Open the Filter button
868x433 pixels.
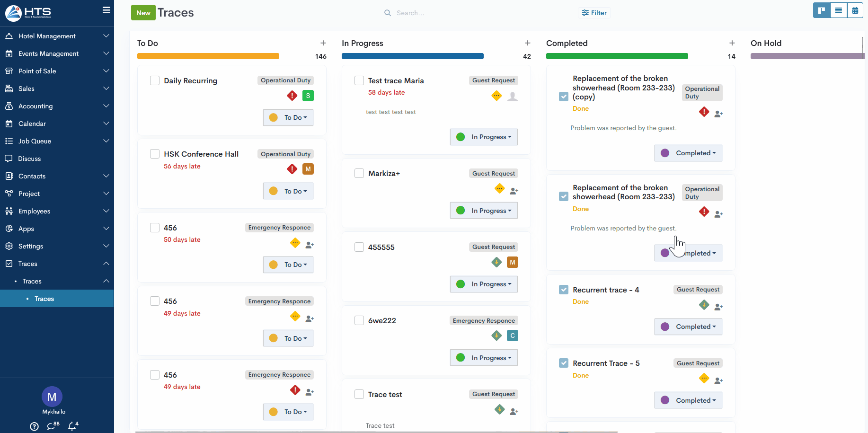(x=594, y=13)
